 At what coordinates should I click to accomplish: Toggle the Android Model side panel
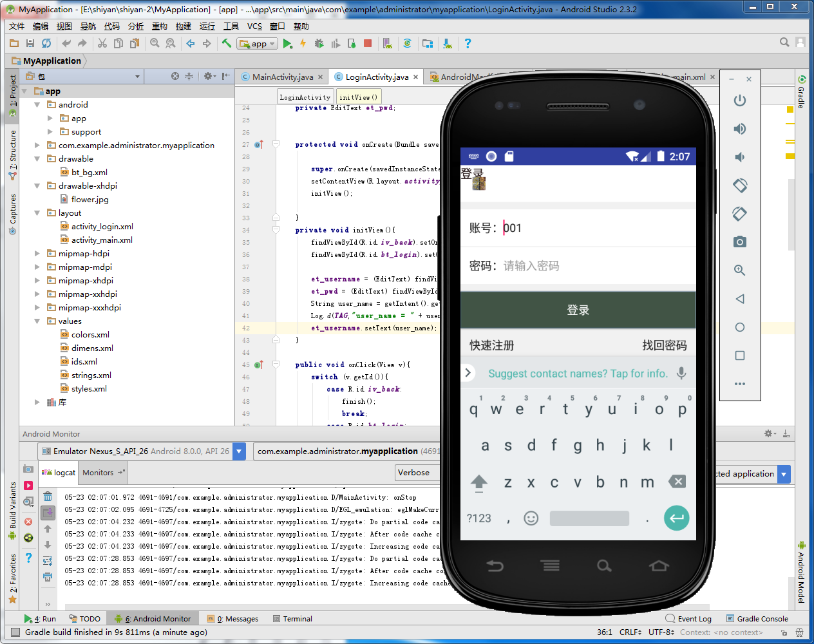pyautogui.click(x=802, y=572)
